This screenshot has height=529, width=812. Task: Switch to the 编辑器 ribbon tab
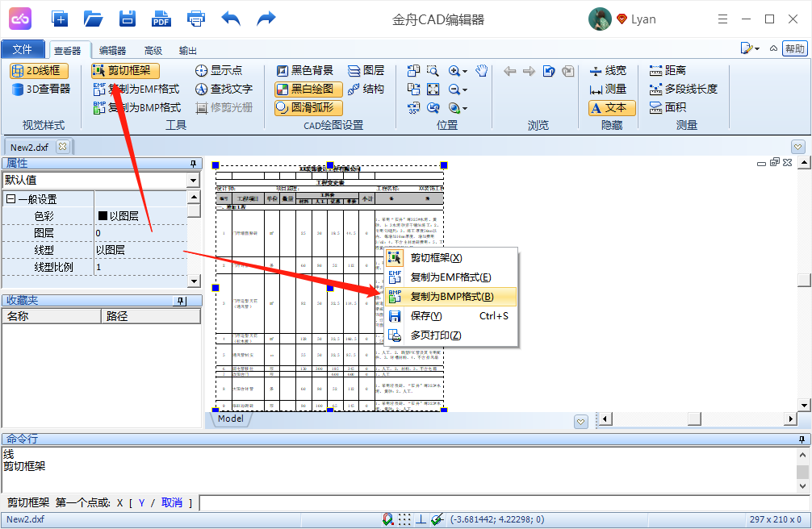(x=112, y=49)
